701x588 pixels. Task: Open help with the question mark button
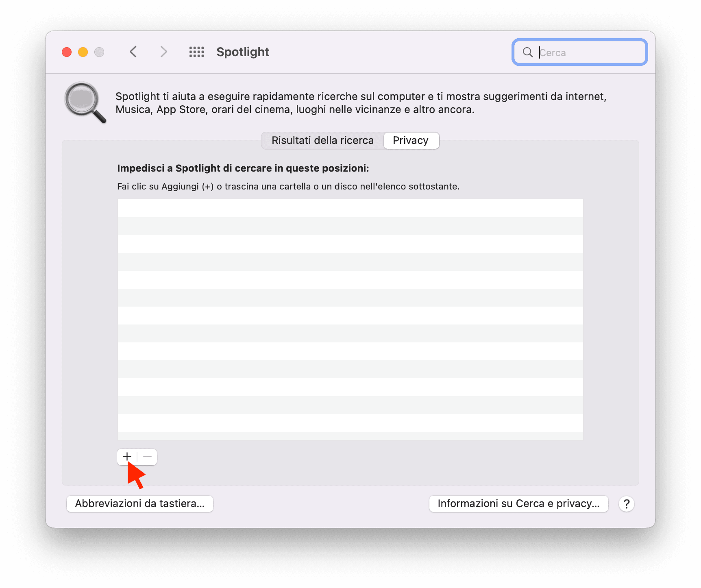[x=627, y=504]
